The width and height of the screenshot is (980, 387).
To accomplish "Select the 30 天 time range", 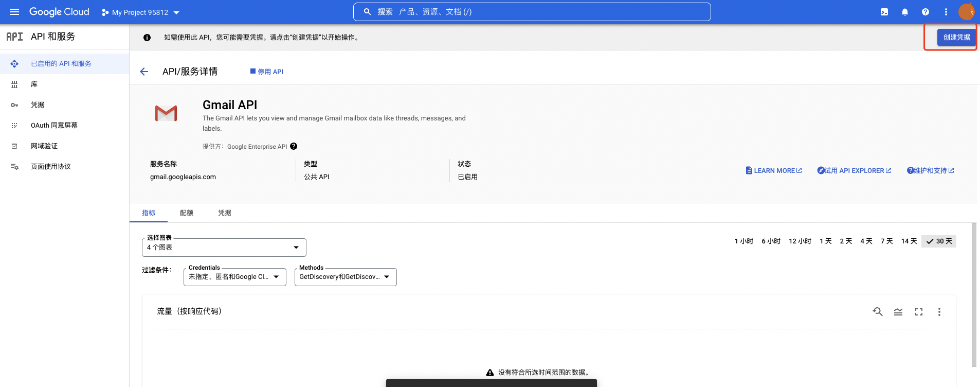I will [939, 241].
